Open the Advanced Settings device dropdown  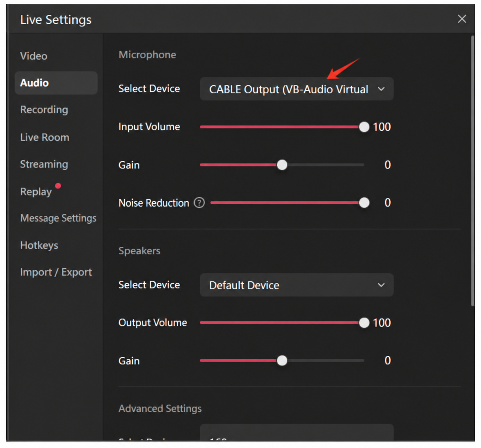click(296, 432)
